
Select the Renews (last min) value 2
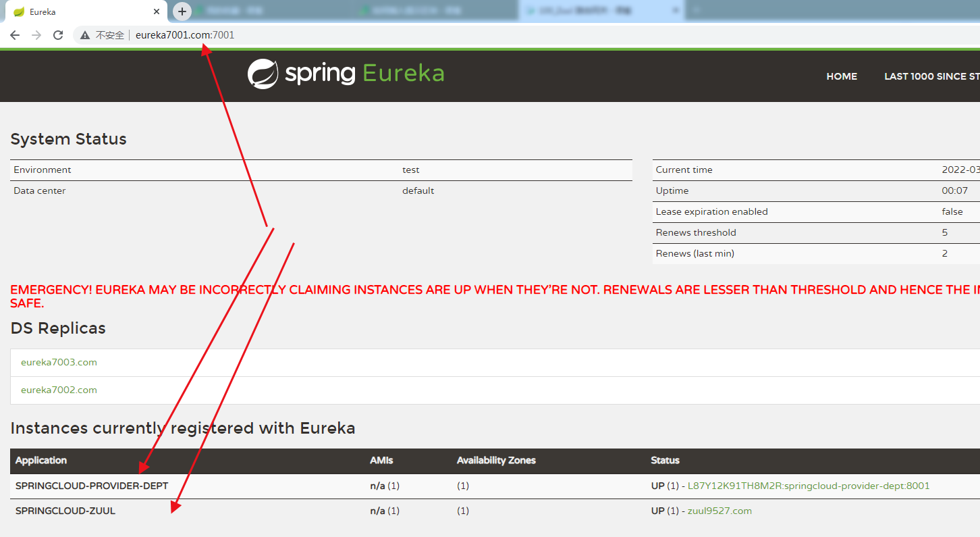click(945, 253)
